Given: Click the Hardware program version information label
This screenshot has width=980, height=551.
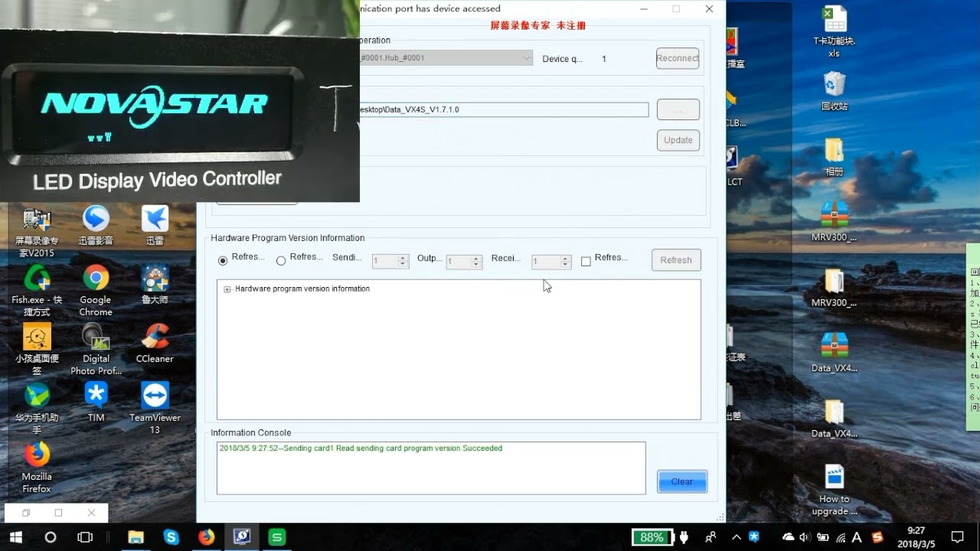Looking at the screenshot, I should tap(302, 289).
